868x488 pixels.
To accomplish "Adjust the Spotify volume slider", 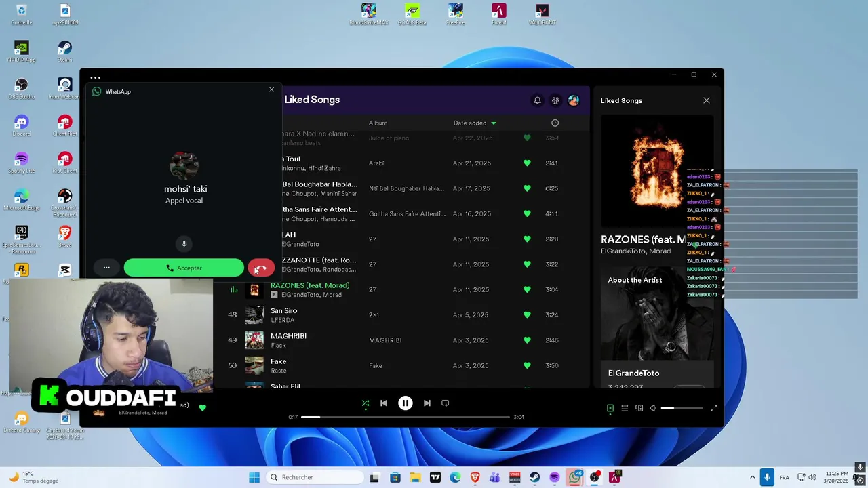I will coord(682,408).
